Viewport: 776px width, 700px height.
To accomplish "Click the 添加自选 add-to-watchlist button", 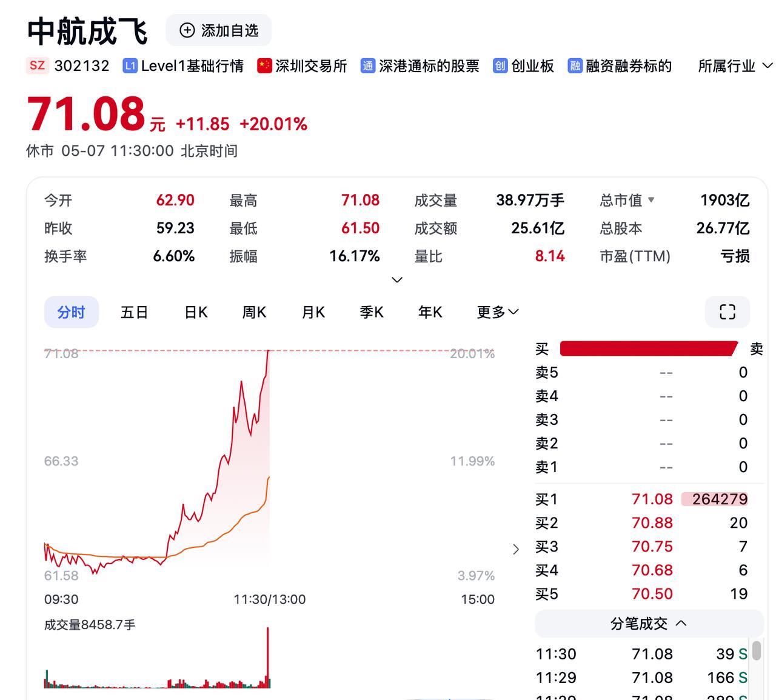I will tap(219, 30).
